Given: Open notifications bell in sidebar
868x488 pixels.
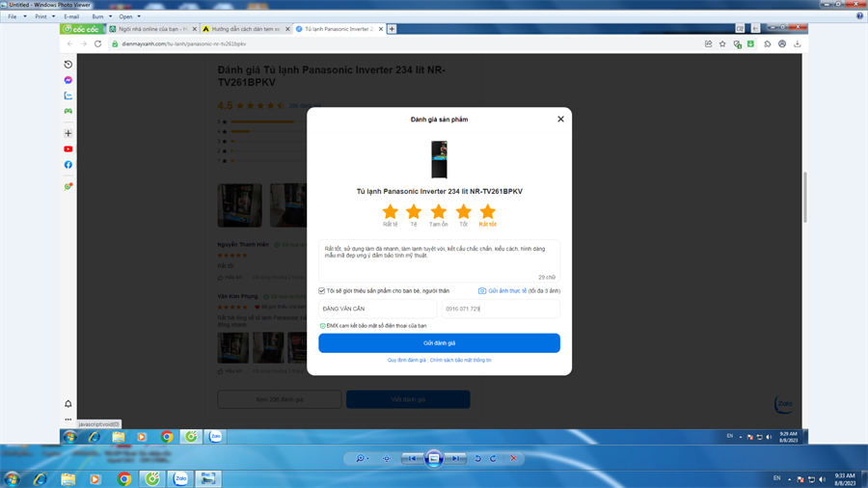Looking at the screenshot, I should coord(68,404).
